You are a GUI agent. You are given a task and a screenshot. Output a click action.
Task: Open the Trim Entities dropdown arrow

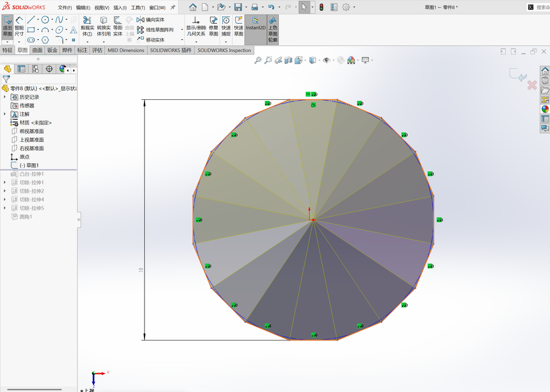pyautogui.click(x=88, y=42)
